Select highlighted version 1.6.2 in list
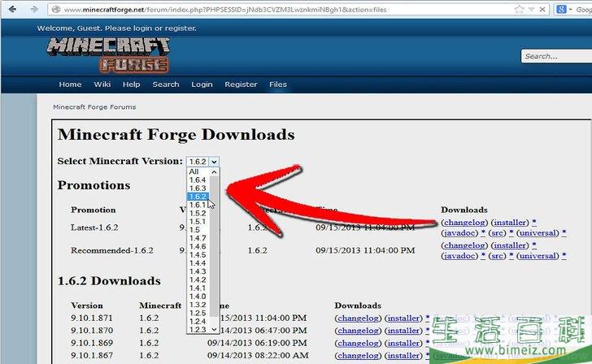This screenshot has width=592, height=364. [x=198, y=197]
